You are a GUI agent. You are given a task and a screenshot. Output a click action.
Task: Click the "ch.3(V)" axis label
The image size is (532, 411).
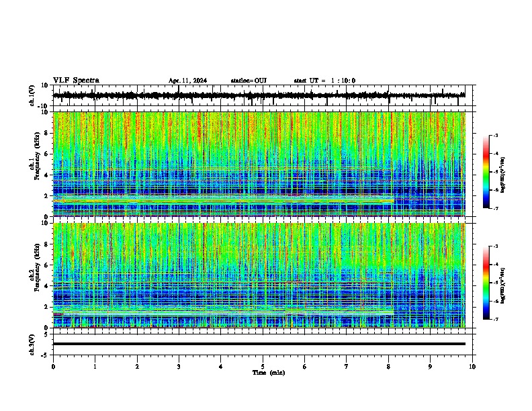pyautogui.click(x=32, y=345)
